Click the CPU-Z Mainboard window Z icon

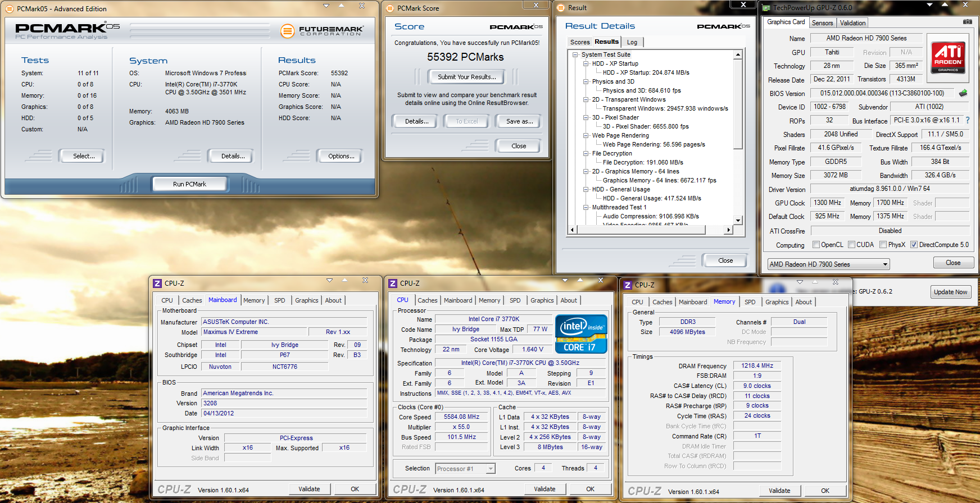(157, 283)
